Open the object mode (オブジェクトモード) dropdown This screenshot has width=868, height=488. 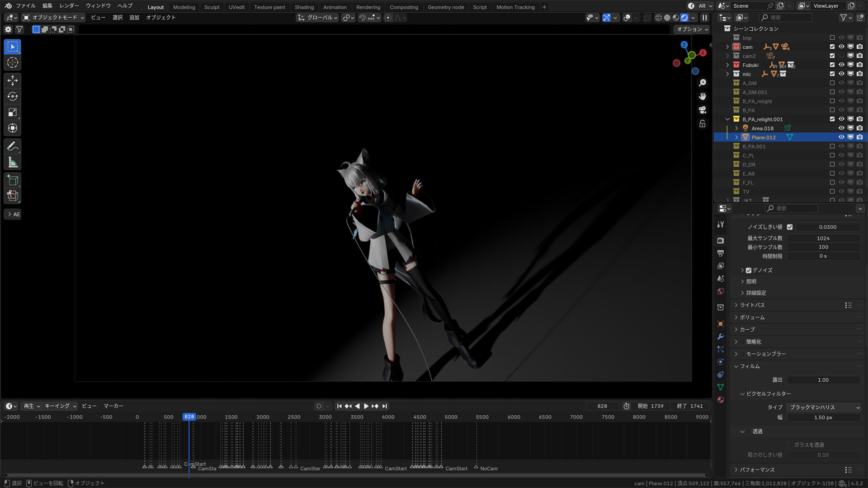point(53,18)
